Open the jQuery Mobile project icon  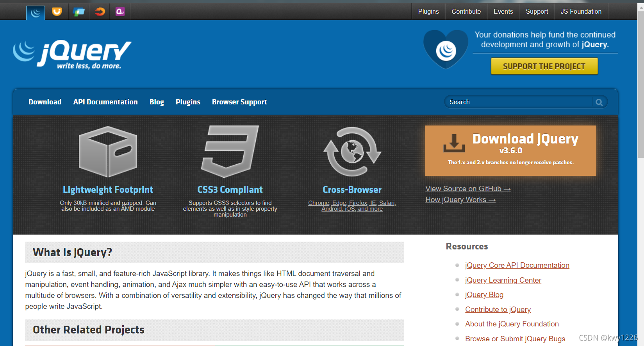78,12
